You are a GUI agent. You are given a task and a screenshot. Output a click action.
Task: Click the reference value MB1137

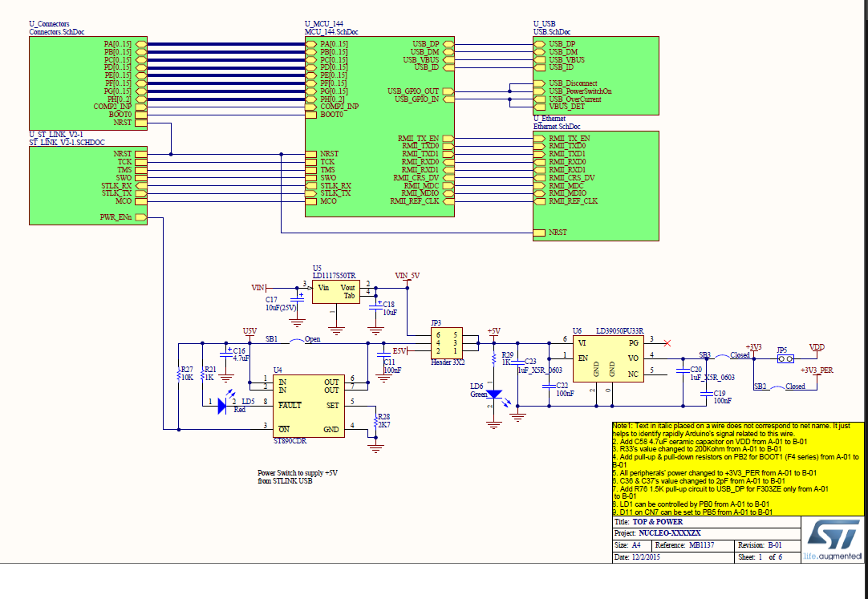pyautogui.click(x=701, y=545)
